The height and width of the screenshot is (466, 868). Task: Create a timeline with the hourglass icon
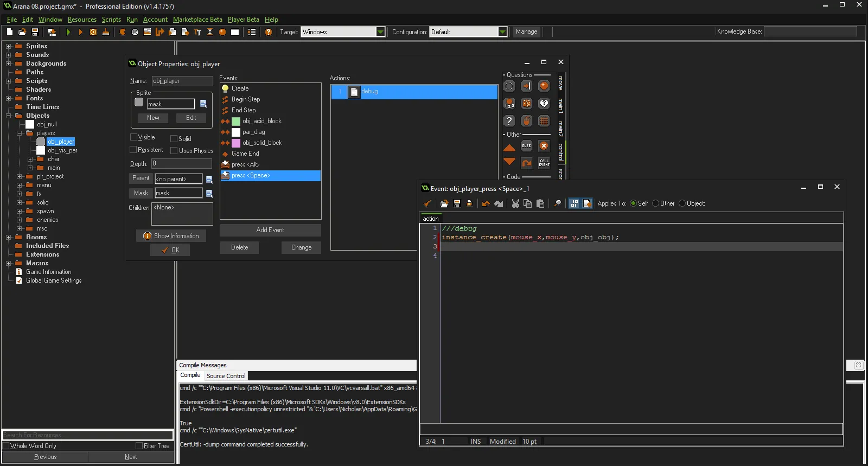click(210, 32)
